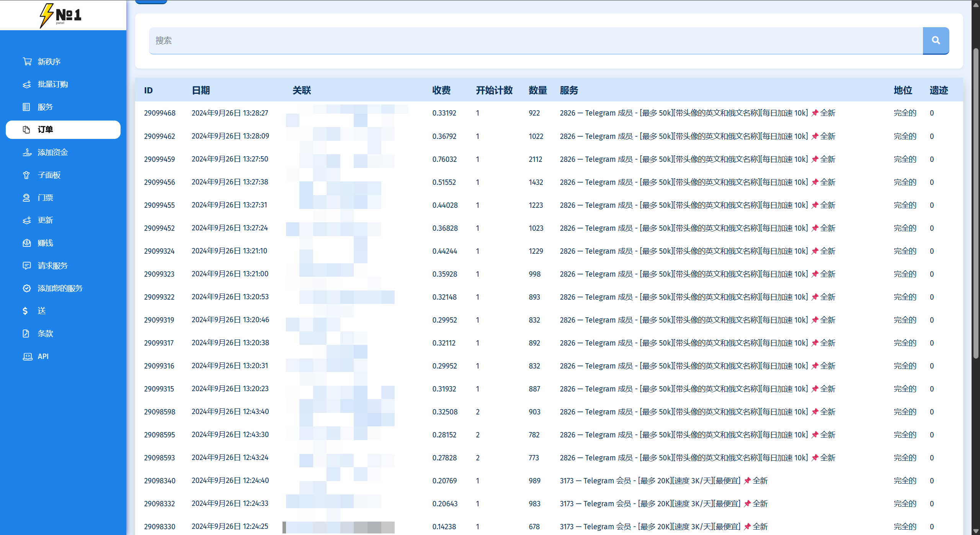Click the 日期 column header
Image resolution: width=980 pixels, height=535 pixels.
tap(201, 90)
